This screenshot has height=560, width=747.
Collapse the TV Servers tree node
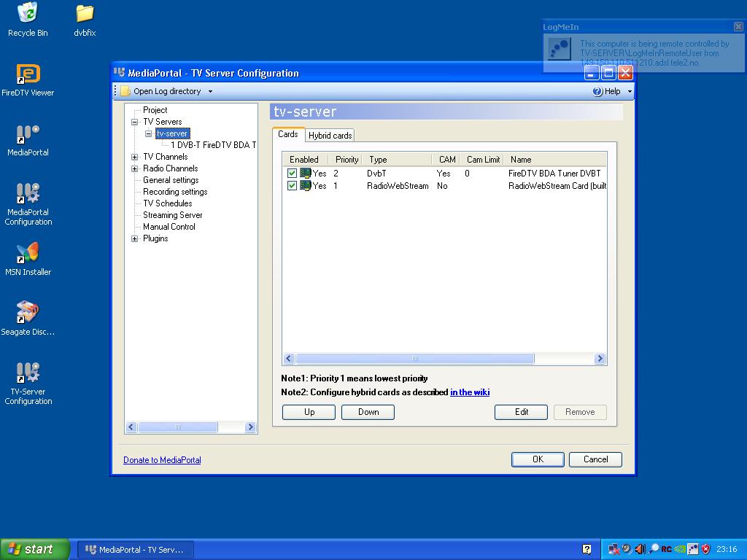(x=135, y=122)
